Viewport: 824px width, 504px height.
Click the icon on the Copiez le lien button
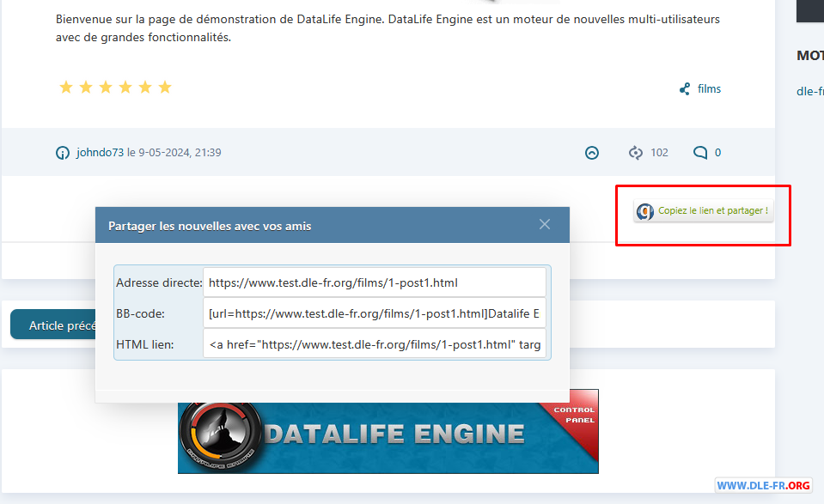point(645,211)
